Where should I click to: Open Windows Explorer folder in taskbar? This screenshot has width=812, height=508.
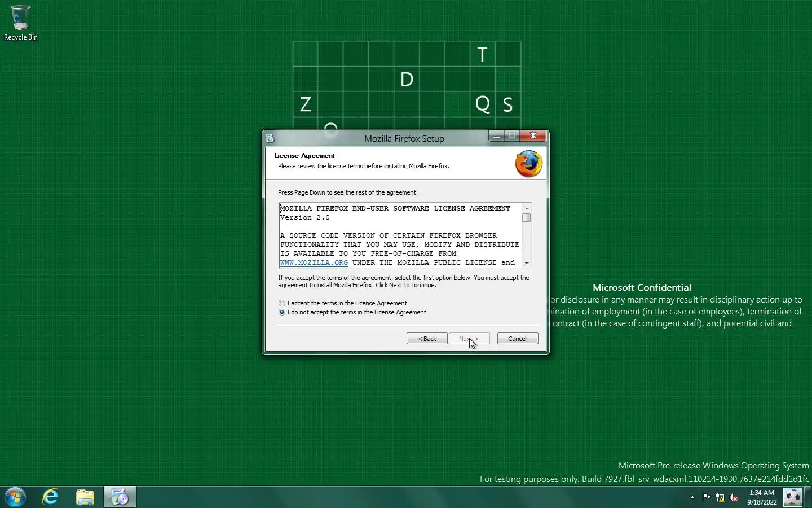85,497
